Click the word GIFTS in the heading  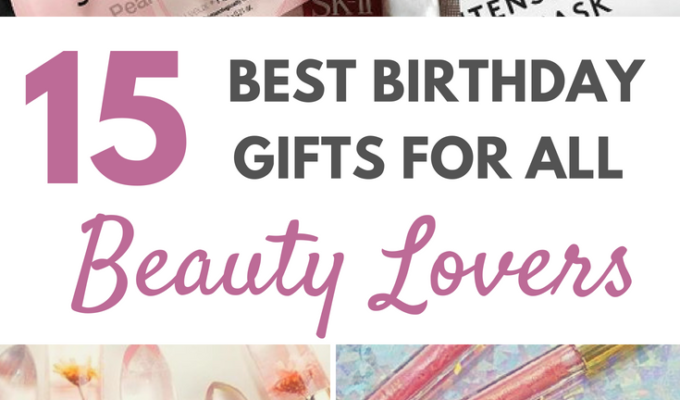click(309, 157)
